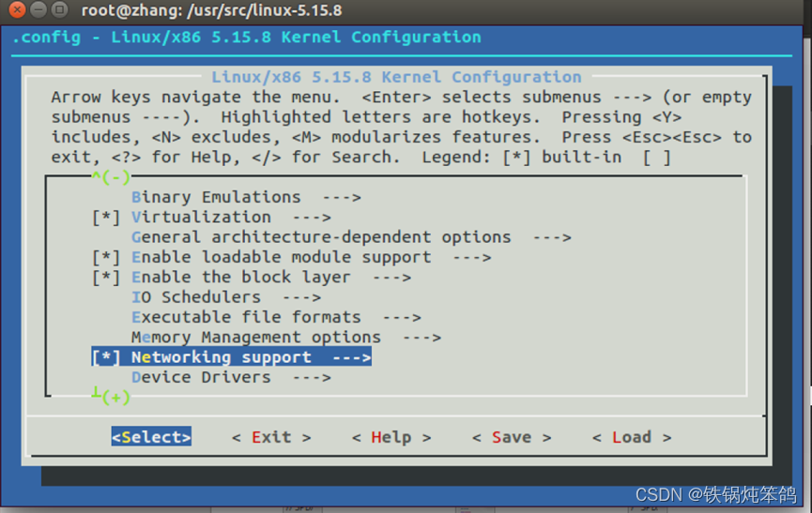Open the Binary Emulations submenu

point(246,198)
